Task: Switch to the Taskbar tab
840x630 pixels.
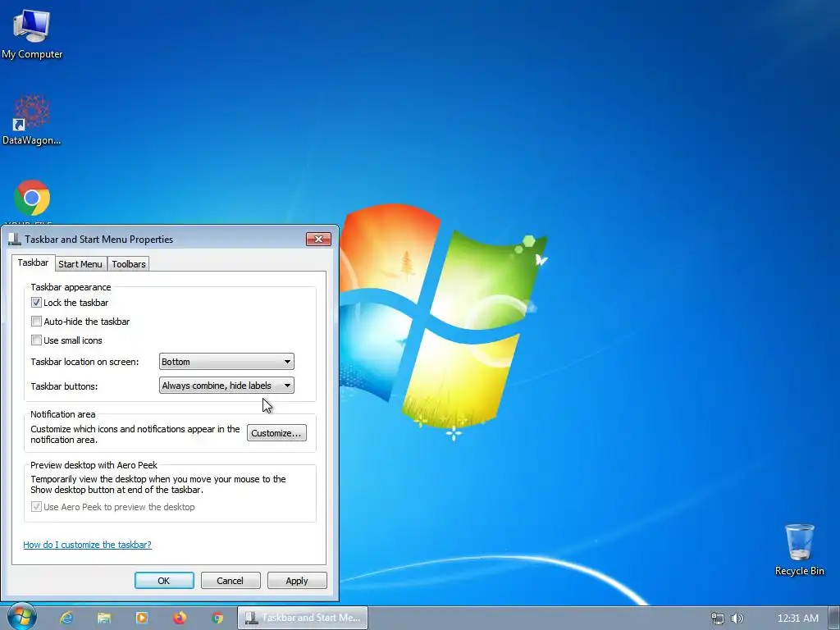Action: [x=33, y=262]
